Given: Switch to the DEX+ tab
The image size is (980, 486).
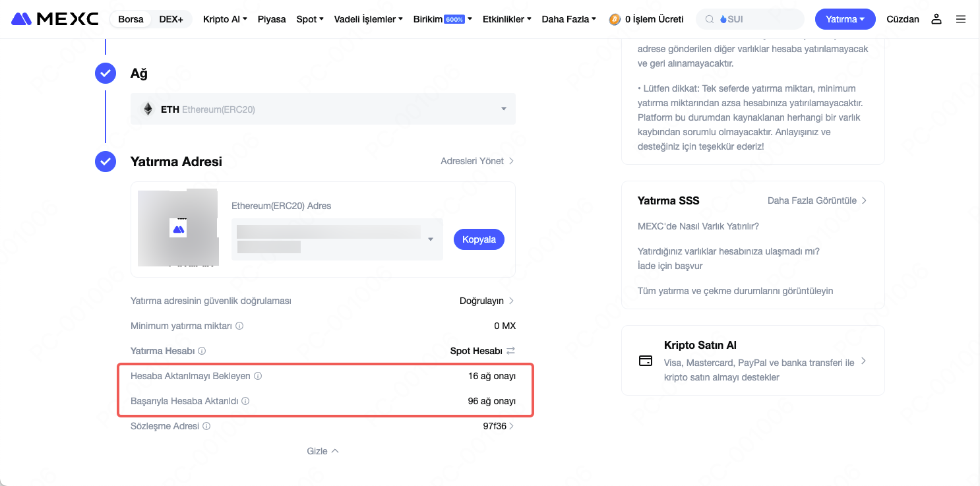Looking at the screenshot, I should click(x=171, y=19).
